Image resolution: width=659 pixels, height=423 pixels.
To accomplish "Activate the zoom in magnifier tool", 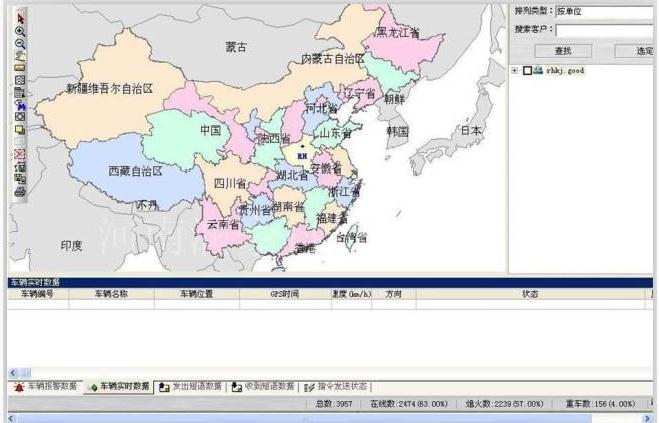I will pos(20,31).
